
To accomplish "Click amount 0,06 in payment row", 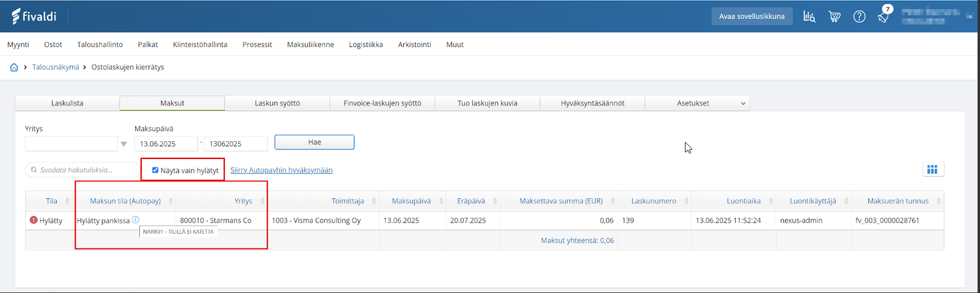I will [x=607, y=220].
